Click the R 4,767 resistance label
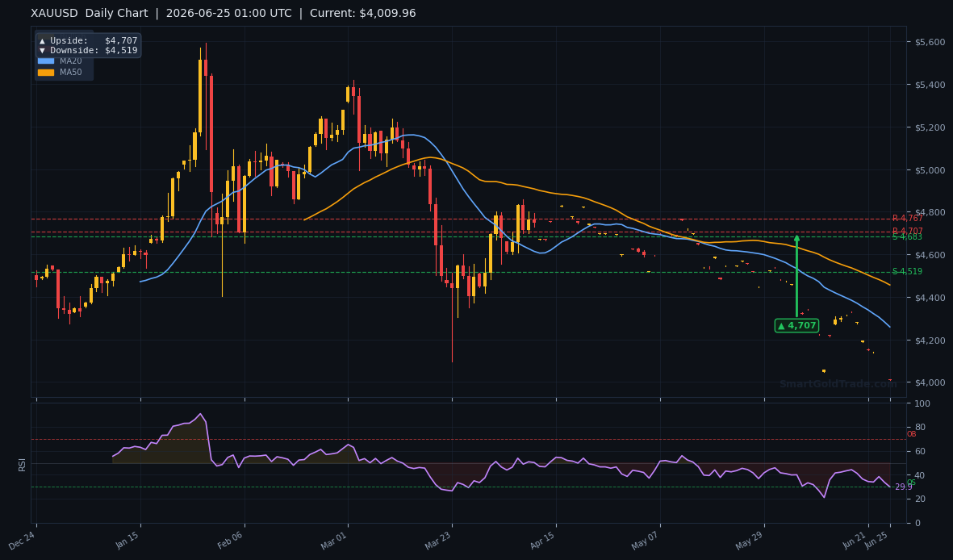953x560 pixels. 908,219
